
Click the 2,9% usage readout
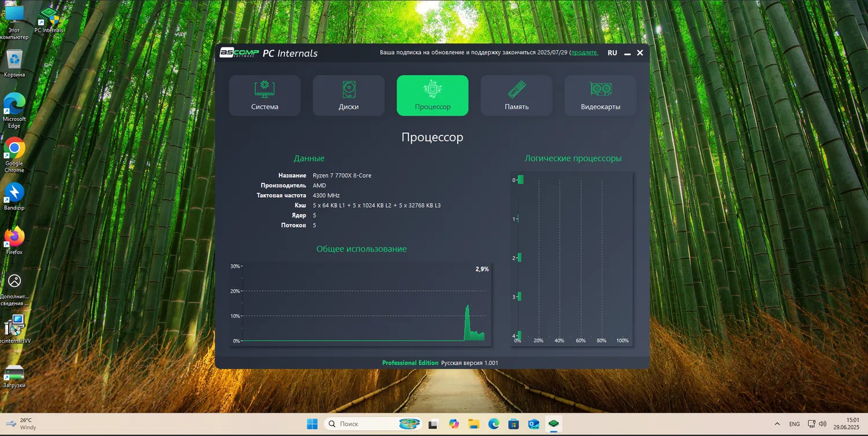click(482, 269)
